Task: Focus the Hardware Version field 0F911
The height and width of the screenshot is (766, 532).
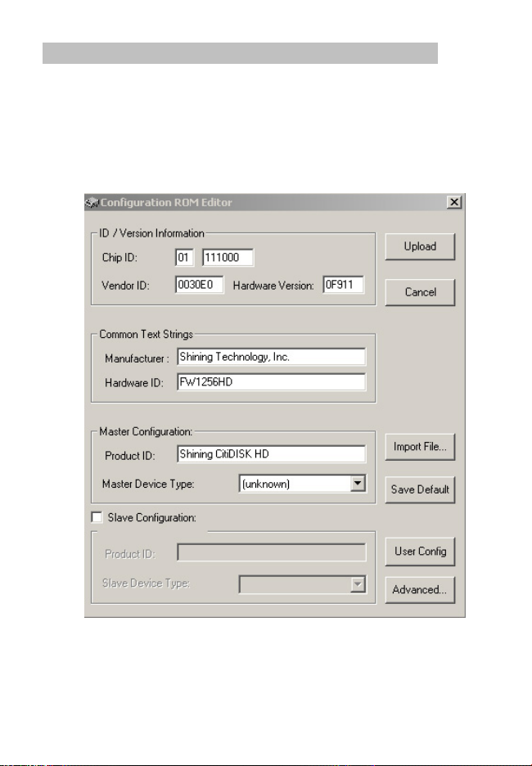Action: [344, 285]
